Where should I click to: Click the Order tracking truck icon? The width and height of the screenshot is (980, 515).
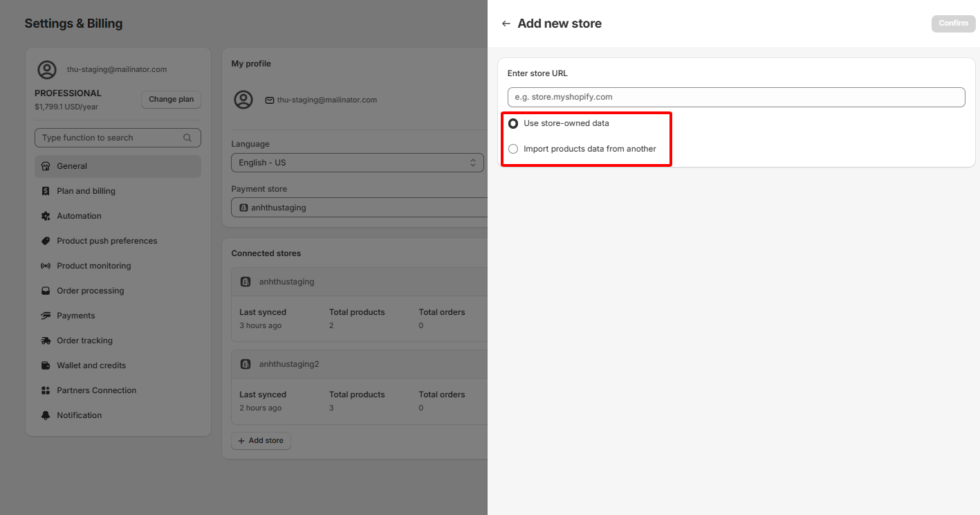(46, 341)
